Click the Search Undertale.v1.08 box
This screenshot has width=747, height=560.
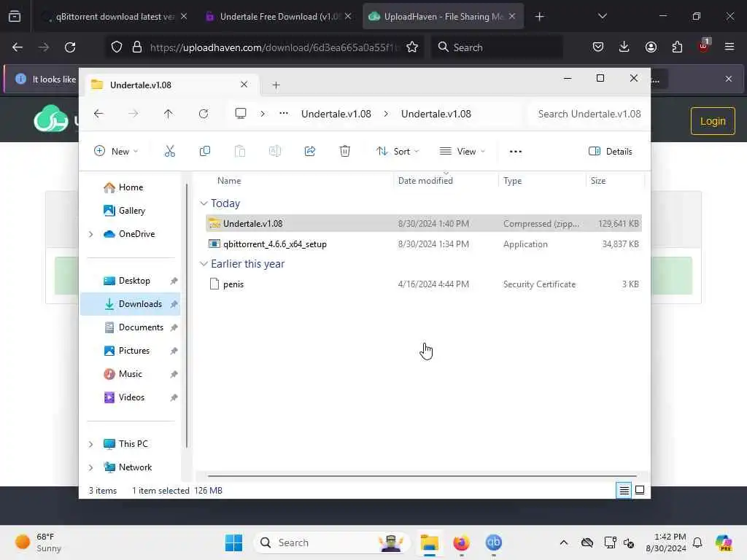589,114
